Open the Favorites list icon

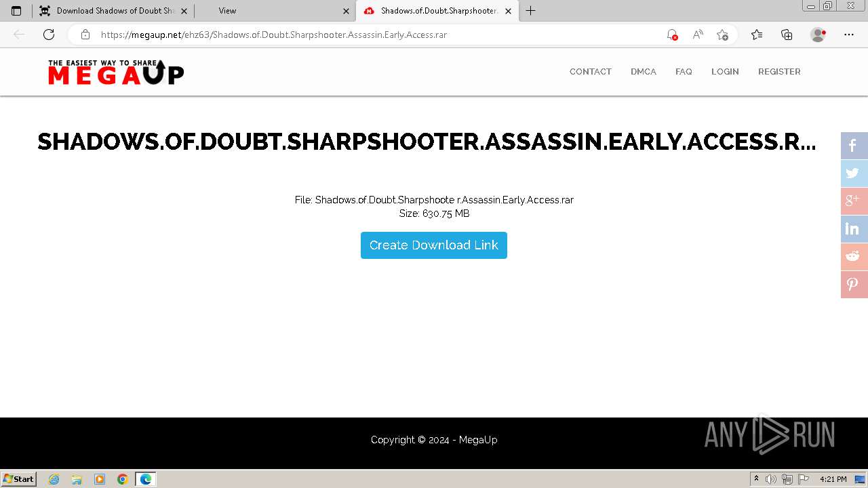point(757,35)
